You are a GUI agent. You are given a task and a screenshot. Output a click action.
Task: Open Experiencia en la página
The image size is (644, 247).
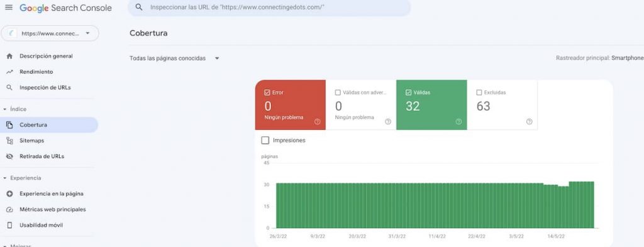click(52, 193)
